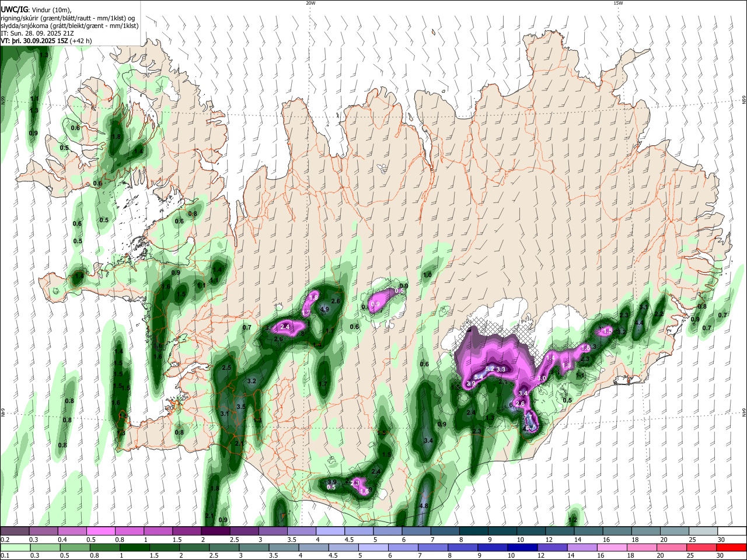This screenshot has height=560, width=747.
Task: Click the dusky purple 0.2–0.3 snow legend swatch
Action: pos(15,531)
